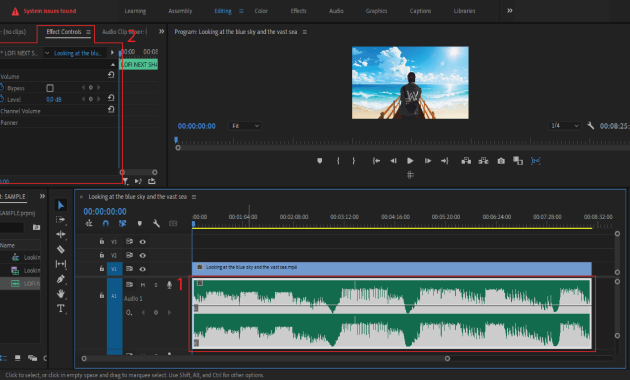
Task: Select the video clip on track V1
Action: coord(392,268)
